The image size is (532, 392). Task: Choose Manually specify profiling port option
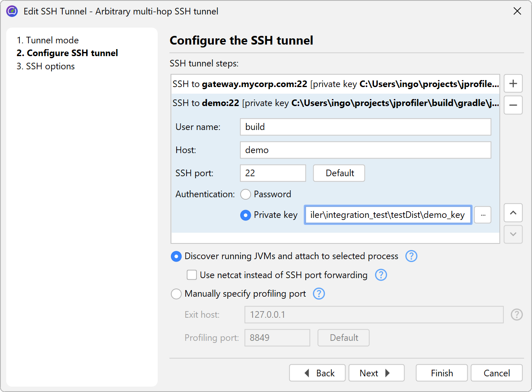pyautogui.click(x=176, y=294)
